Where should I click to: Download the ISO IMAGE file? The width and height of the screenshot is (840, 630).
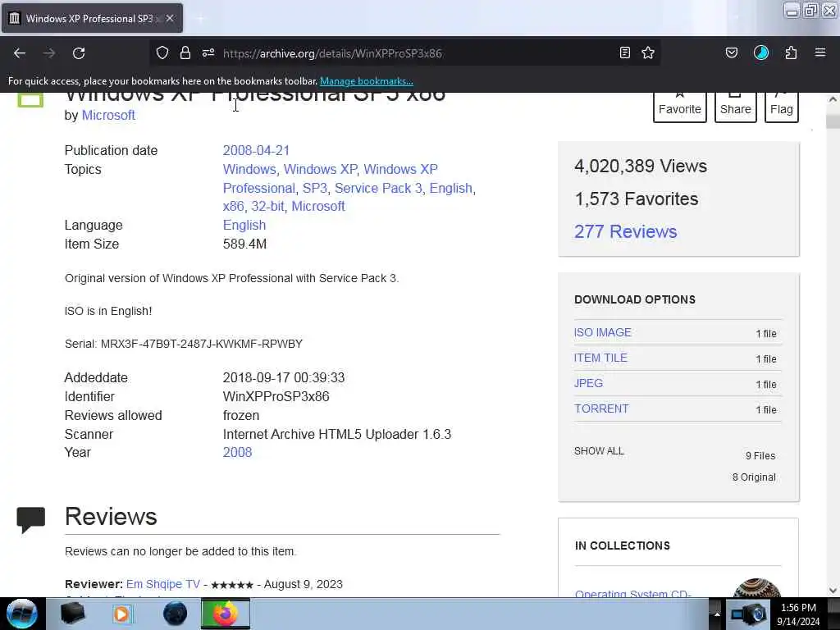coord(603,332)
